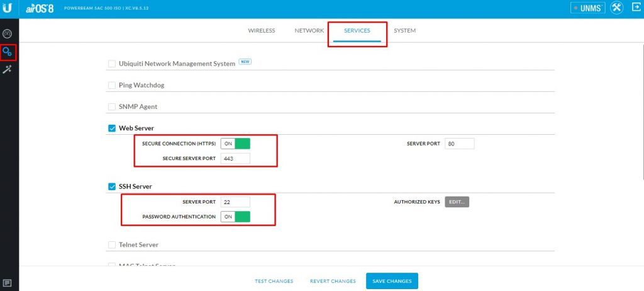Enable Ubiquiti Network Management System checkbox
Viewport: 644px width, 291px height.
click(x=112, y=64)
